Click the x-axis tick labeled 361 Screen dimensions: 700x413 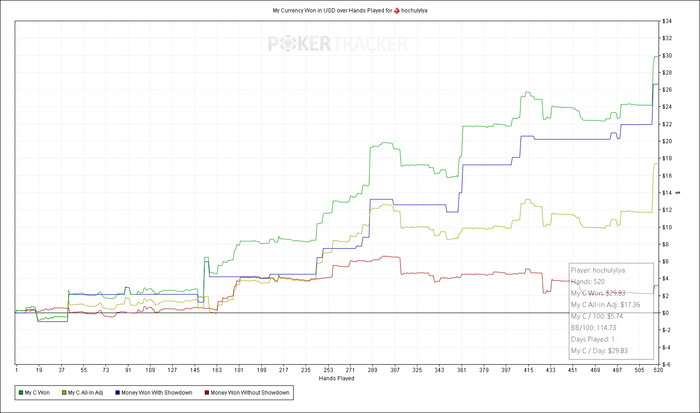[462, 370]
